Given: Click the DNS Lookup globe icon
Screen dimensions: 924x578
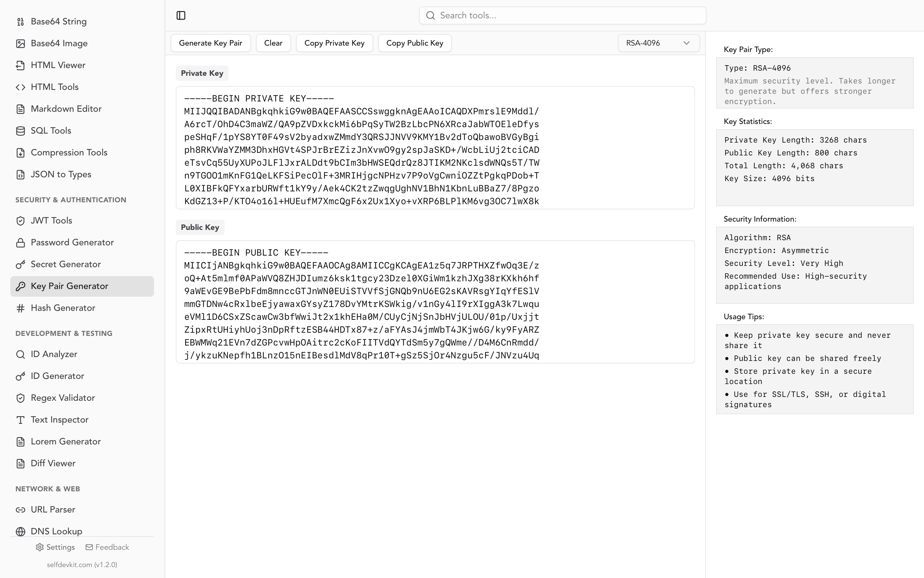Looking at the screenshot, I should (x=21, y=531).
